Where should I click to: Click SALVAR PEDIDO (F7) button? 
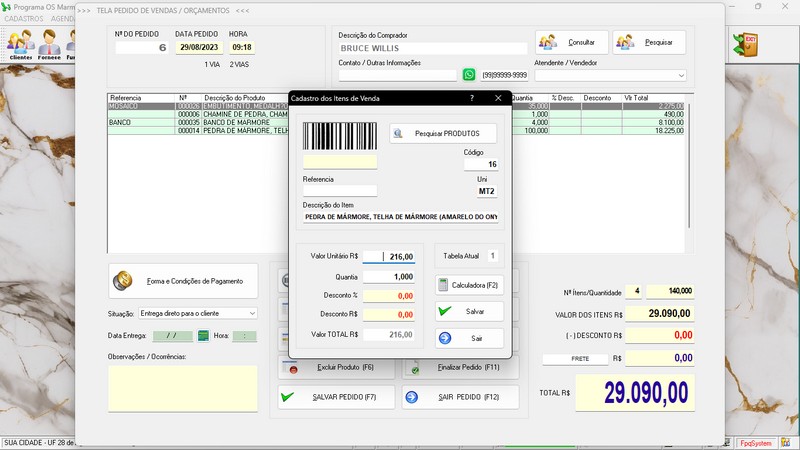pyautogui.click(x=336, y=397)
